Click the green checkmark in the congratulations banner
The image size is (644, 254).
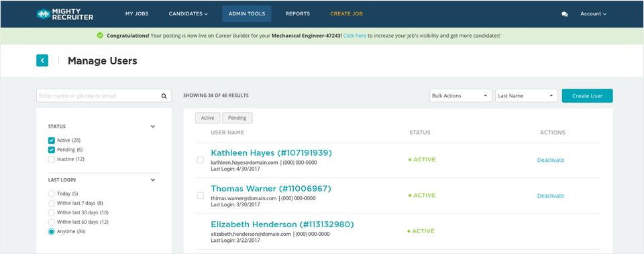(x=100, y=36)
